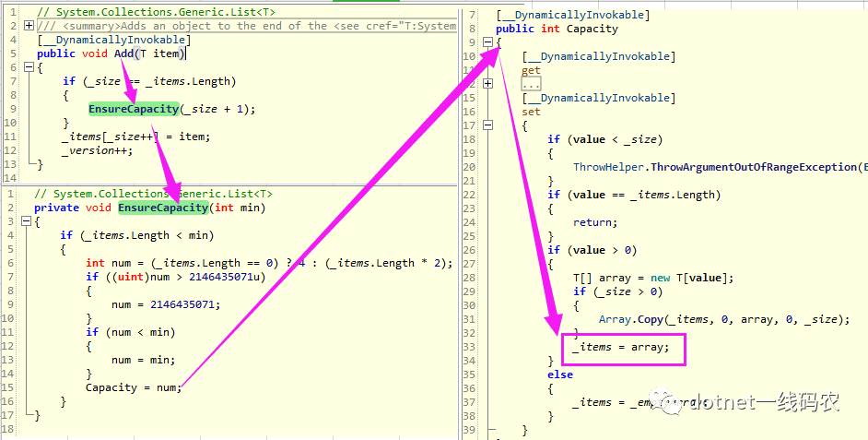868x440 pixels.
Task: Click the DynamicallyInvokable attribute above set
Action: tap(598, 98)
